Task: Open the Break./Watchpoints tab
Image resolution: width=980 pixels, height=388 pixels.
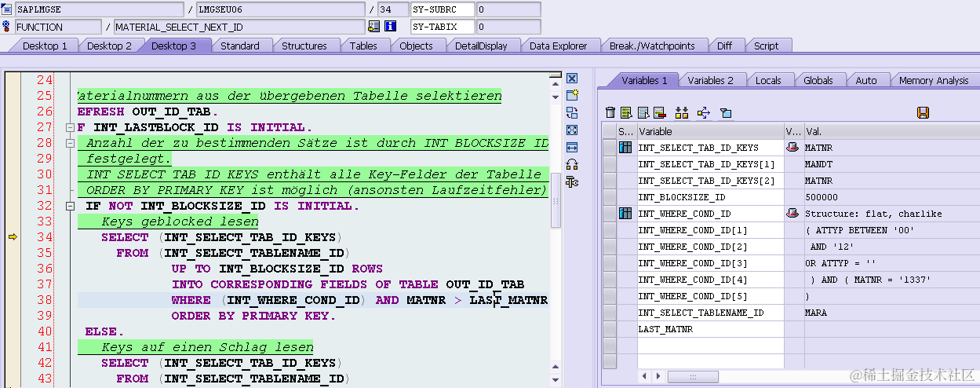Action: point(652,46)
